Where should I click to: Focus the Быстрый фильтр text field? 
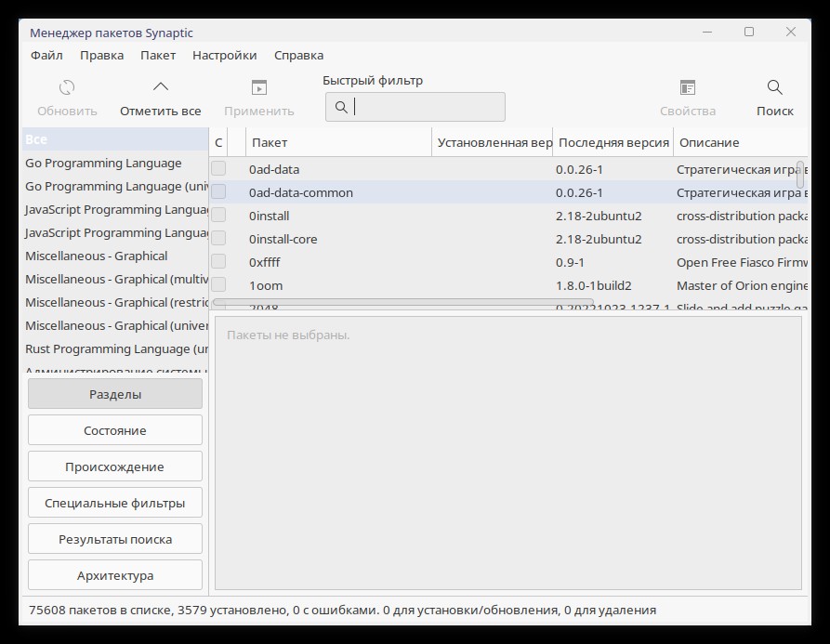coord(415,108)
